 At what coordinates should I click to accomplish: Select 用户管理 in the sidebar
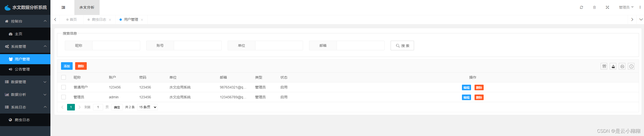tap(25, 59)
